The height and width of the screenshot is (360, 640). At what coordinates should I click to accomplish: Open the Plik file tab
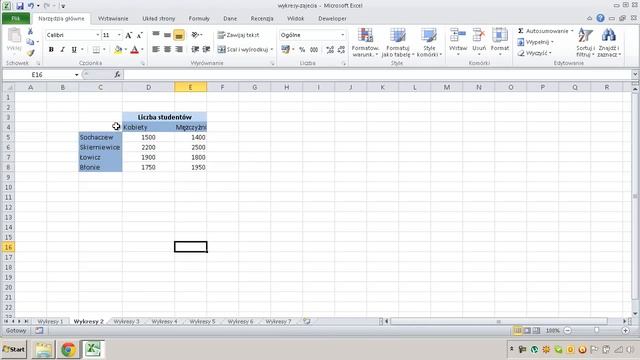click(x=16, y=18)
